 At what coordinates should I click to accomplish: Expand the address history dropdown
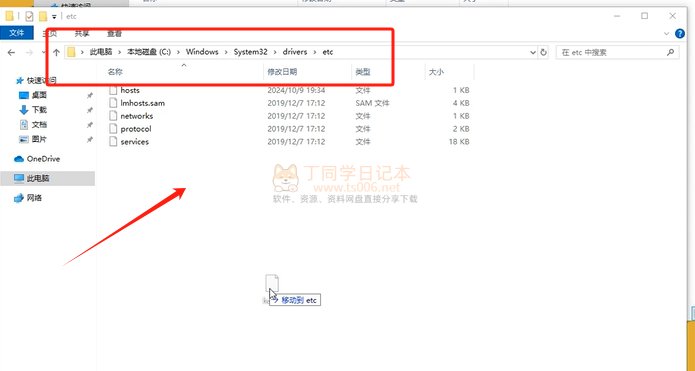click(533, 52)
